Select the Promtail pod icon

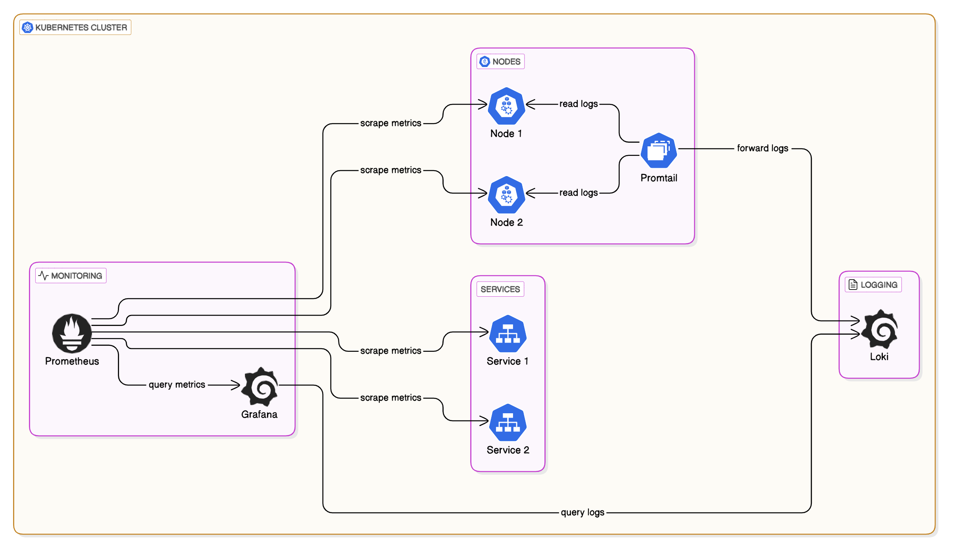point(659,151)
